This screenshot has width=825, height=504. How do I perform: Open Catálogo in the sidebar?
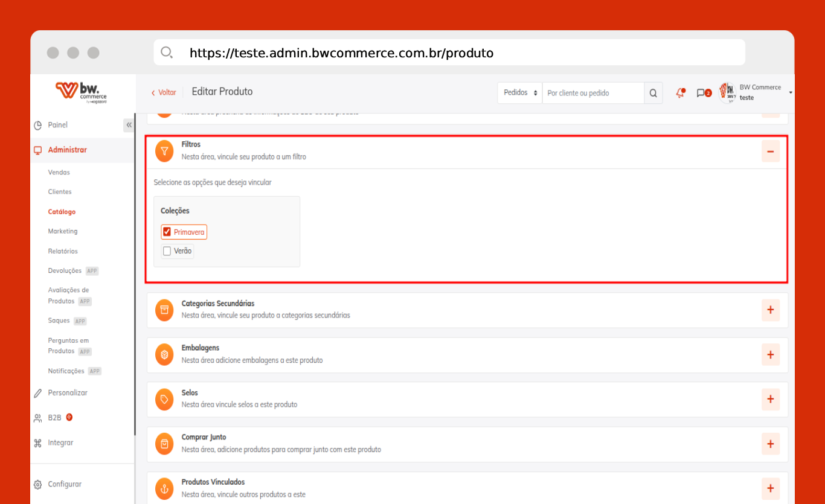click(62, 212)
